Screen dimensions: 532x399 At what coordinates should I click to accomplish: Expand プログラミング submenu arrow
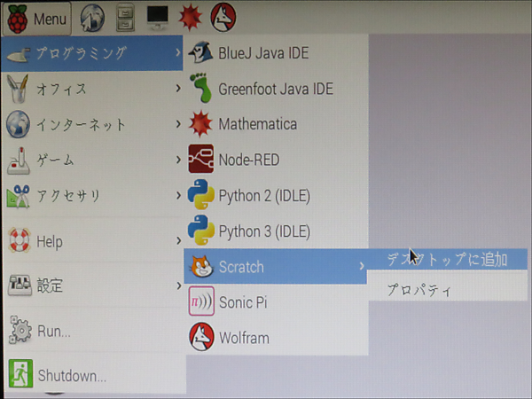click(178, 52)
